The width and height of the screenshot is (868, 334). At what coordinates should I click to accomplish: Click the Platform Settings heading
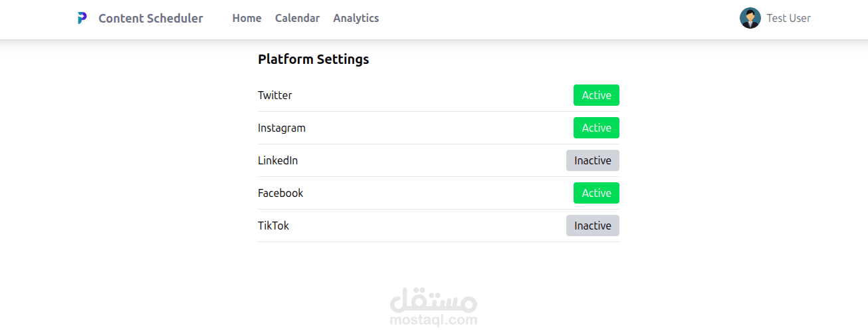pyautogui.click(x=314, y=59)
